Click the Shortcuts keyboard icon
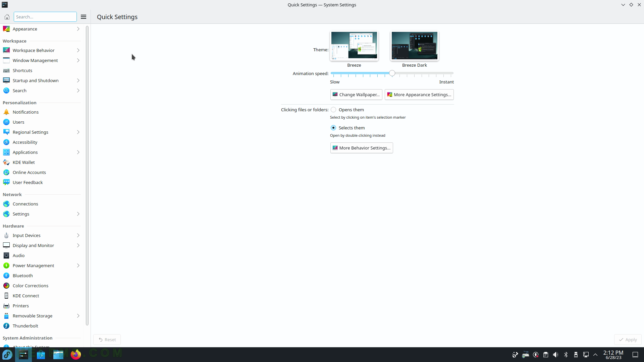The height and width of the screenshot is (362, 644). (x=6, y=70)
